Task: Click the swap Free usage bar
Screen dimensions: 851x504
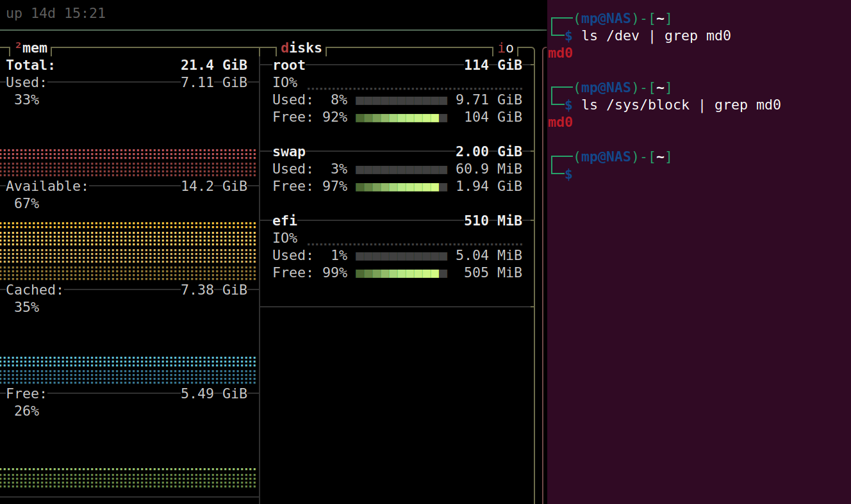Action: (x=401, y=187)
